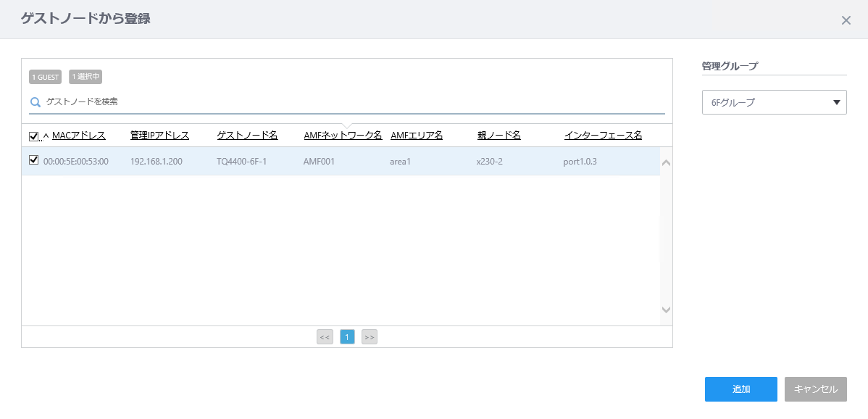868x419 pixels.
Task: Sort by 管理IPアドレス column
Action: pyautogui.click(x=160, y=136)
